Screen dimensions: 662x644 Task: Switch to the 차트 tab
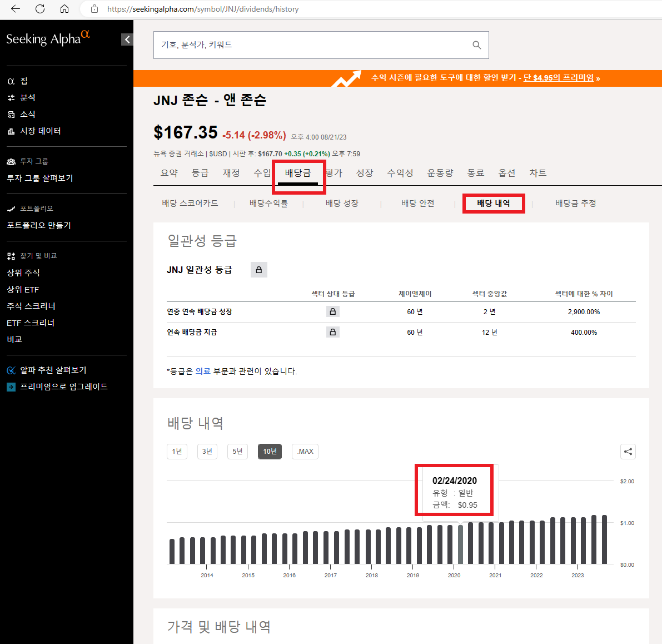pyautogui.click(x=538, y=173)
